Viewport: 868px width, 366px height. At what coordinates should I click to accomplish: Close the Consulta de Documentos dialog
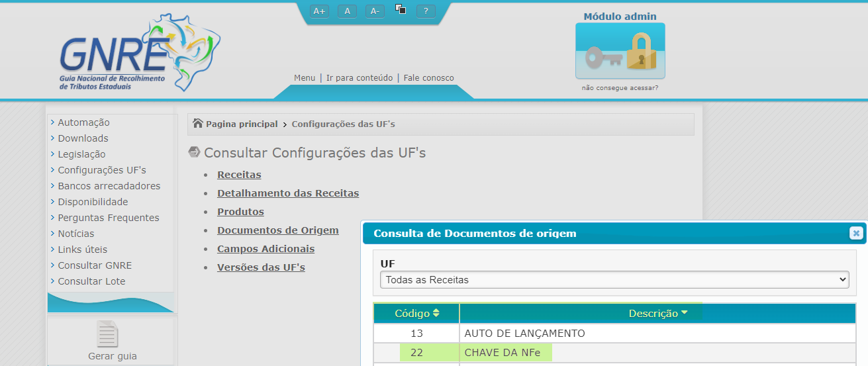856,233
